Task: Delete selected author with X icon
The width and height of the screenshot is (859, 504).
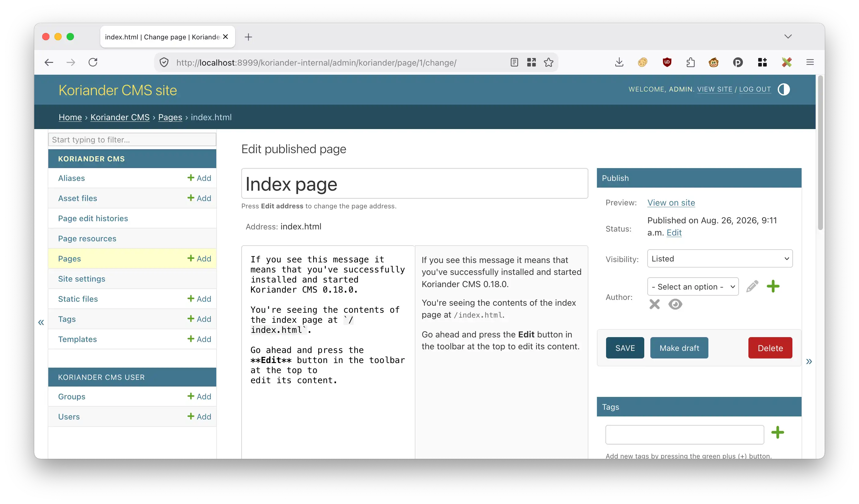Action: pyautogui.click(x=654, y=304)
